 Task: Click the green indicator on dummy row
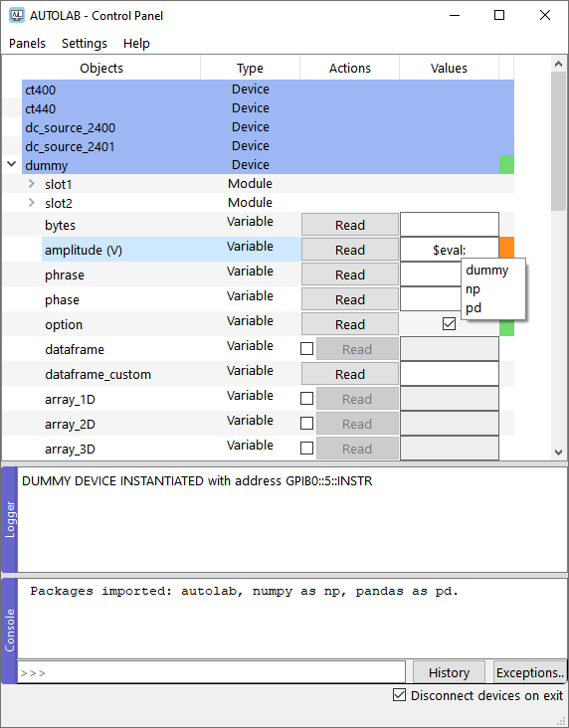click(x=506, y=165)
